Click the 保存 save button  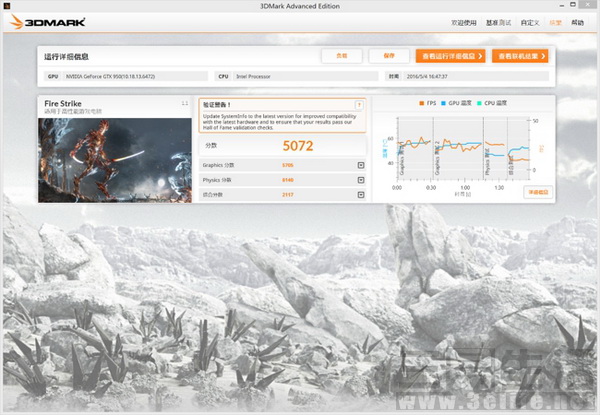tap(389, 56)
